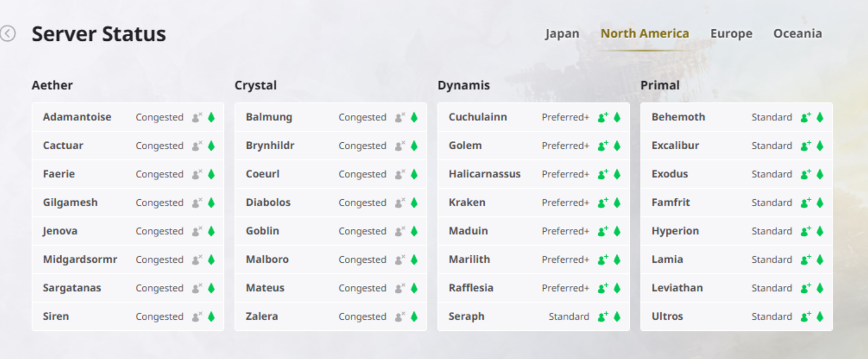This screenshot has width=868, height=359.
Task: Click the character creation icon for Coeurl
Action: (400, 174)
